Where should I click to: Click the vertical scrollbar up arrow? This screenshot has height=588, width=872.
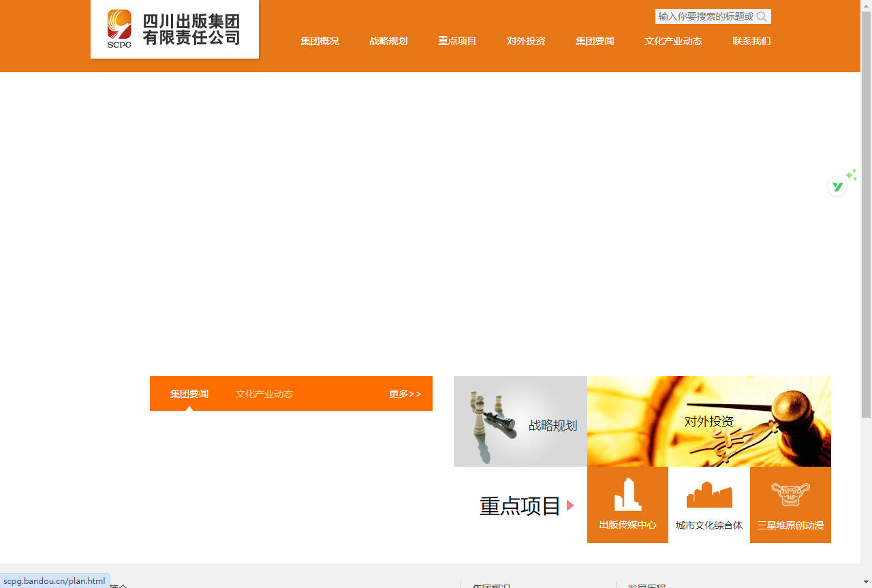(x=867, y=5)
